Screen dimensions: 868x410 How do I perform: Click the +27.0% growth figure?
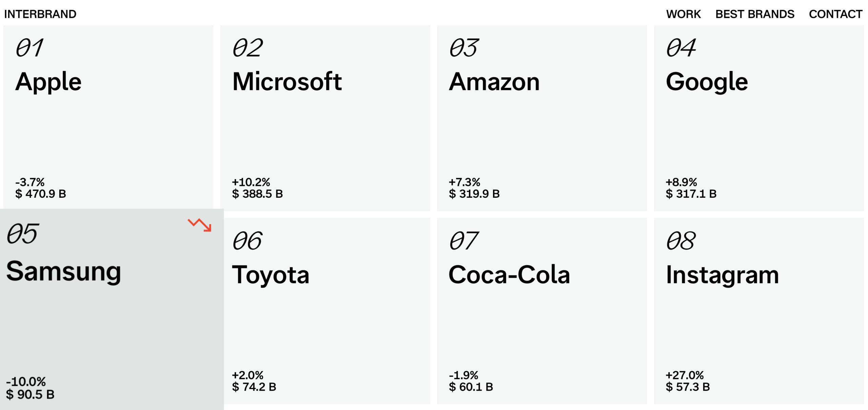[x=684, y=375]
